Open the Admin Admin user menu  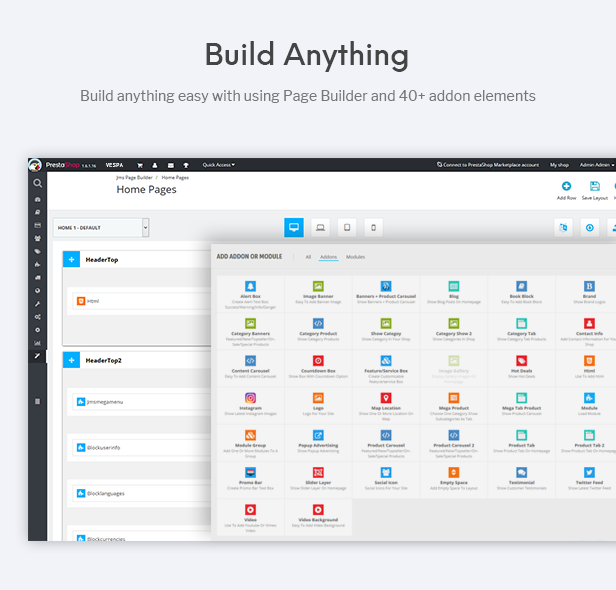(597, 165)
